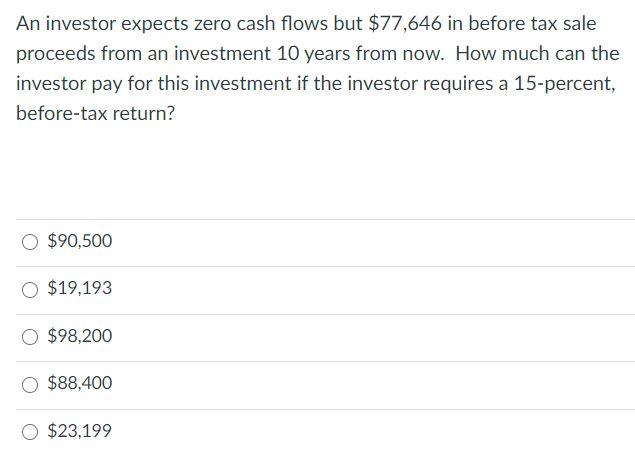The image size is (635, 468).
Task: Click the word "15-percent" in the question
Action: pos(565,83)
